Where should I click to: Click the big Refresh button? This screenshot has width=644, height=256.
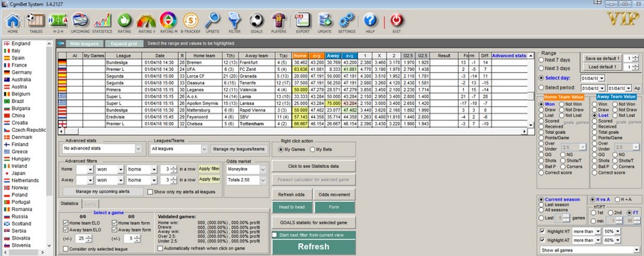coord(313,247)
